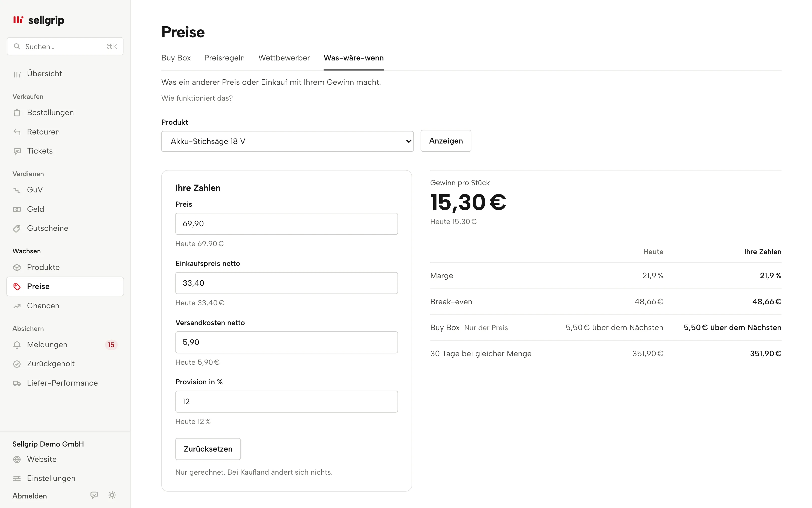Click the sellgrip logo
Screen dimensions: 812x508
click(x=38, y=20)
